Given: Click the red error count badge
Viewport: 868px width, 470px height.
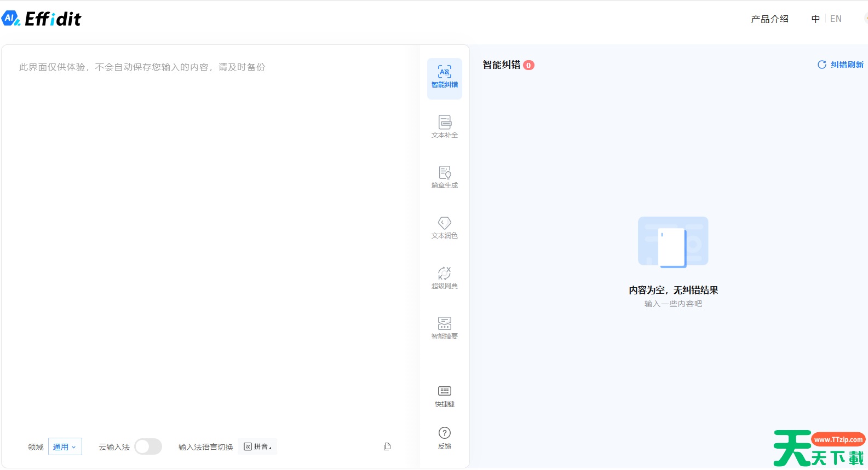Looking at the screenshot, I should tap(528, 65).
